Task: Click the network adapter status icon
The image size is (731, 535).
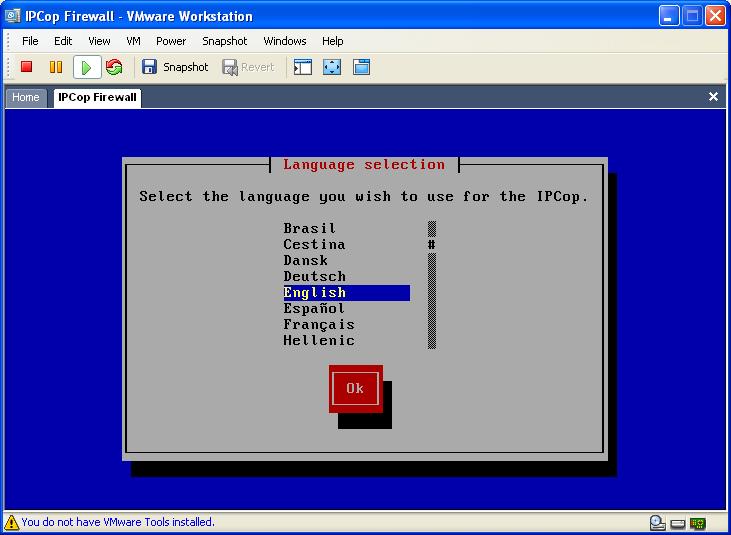Action: coord(698,522)
